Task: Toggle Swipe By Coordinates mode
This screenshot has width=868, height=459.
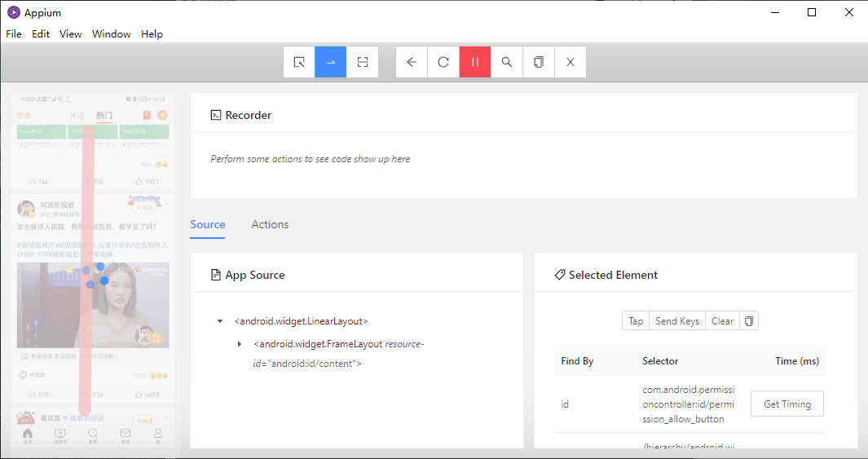Action: pyautogui.click(x=331, y=62)
